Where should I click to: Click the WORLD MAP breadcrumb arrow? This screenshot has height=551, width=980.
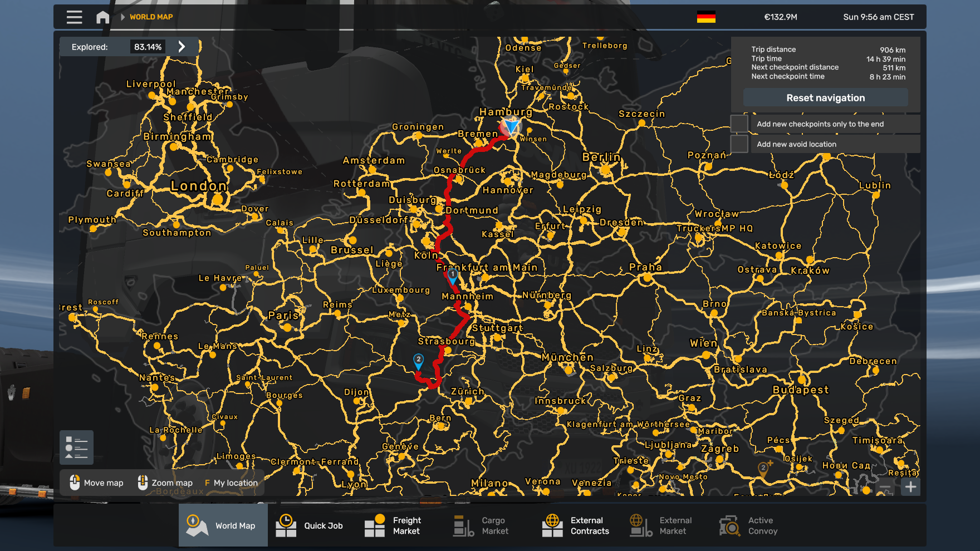tap(122, 17)
